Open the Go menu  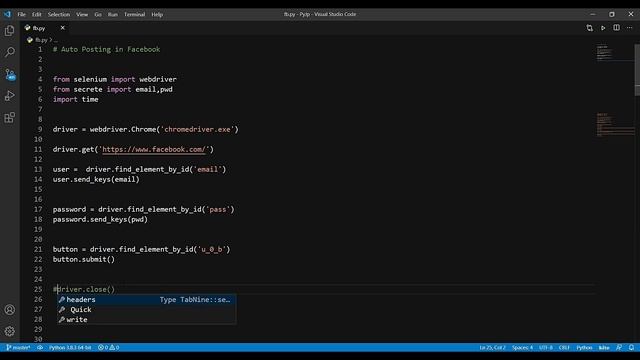coord(98,14)
